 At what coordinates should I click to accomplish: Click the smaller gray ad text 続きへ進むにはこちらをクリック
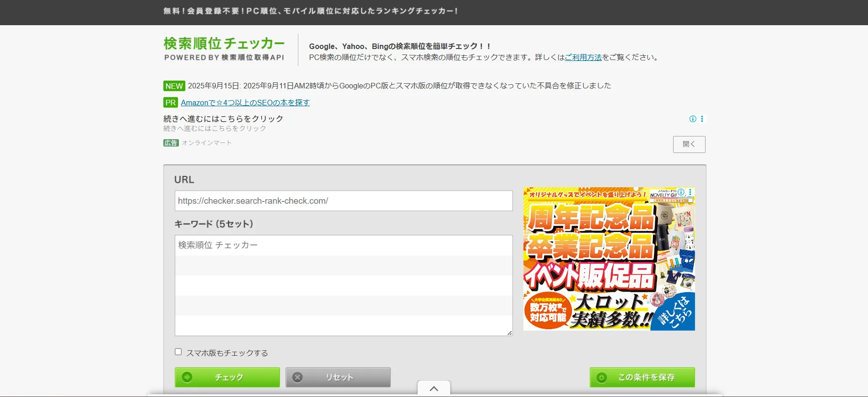pyautogui.click(x=215, y=129)
